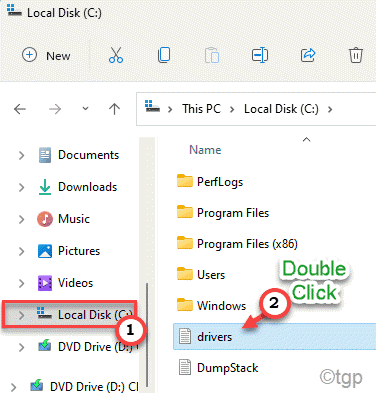Sort by the Name column header
The image size is (376, 393).
[205, 150]
